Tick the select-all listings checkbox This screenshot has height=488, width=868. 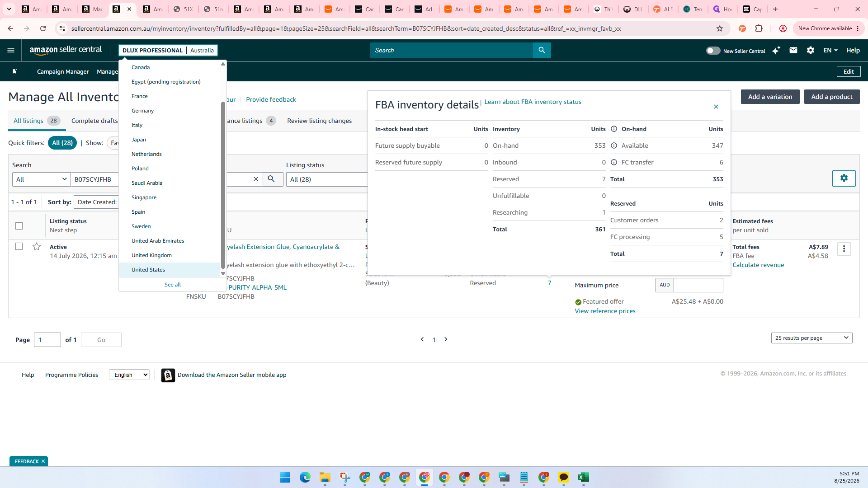pos(19,225)
